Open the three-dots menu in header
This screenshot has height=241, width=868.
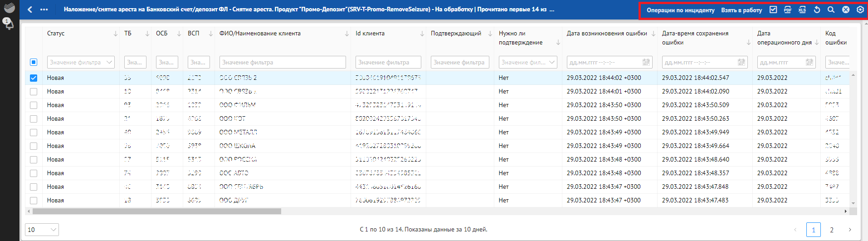click(x=44, y=10)
